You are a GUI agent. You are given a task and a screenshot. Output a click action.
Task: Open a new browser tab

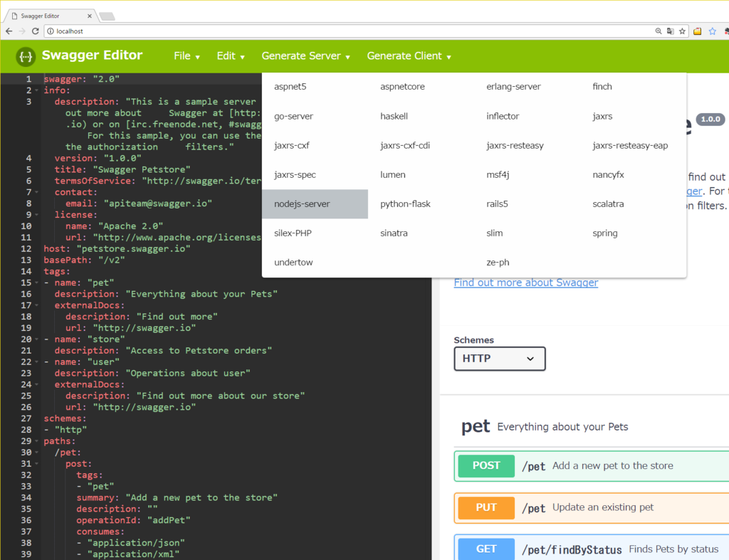pos(107,17)
